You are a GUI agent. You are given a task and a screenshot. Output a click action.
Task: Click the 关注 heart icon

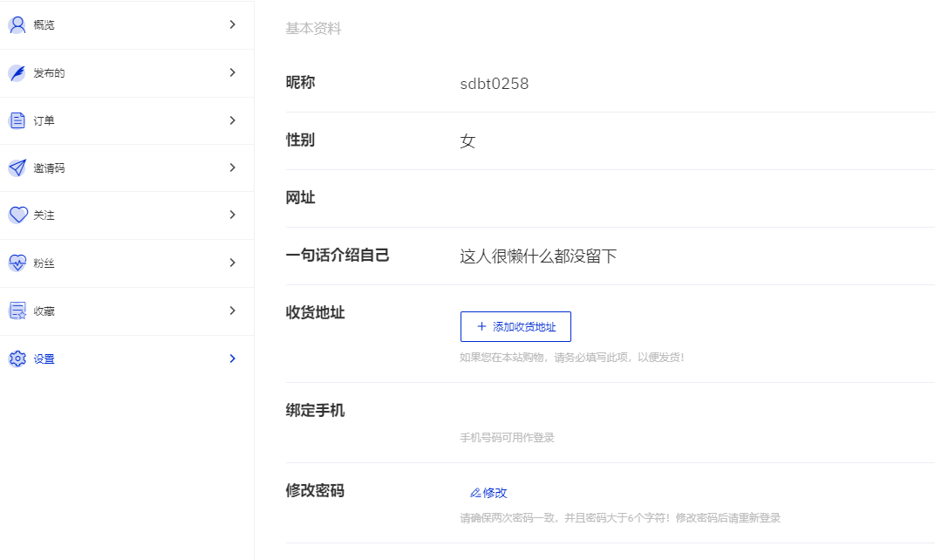pyautogui.click(x=17, y=215)
